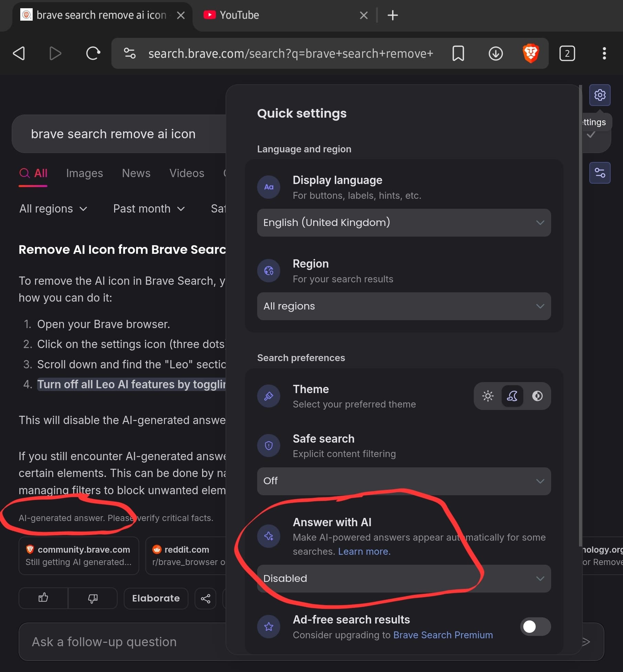Open the Safe search Off dropdown
The image size is (623, 672).
pos(404,481)
